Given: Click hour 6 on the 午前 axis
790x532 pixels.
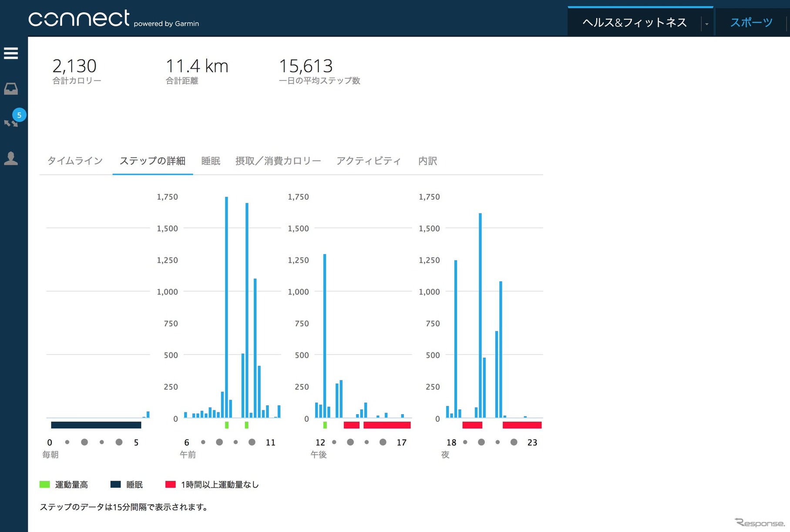Looking at the screenshot, I should point(187,442).
